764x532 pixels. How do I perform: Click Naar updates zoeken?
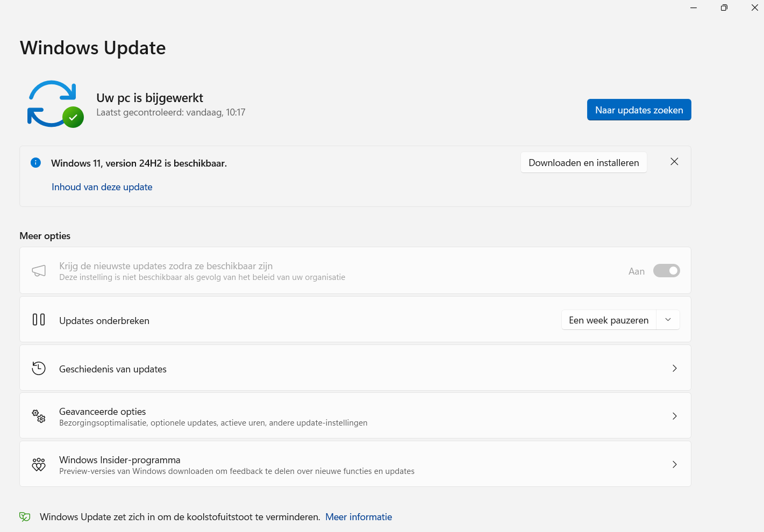(x=639, y=110)
